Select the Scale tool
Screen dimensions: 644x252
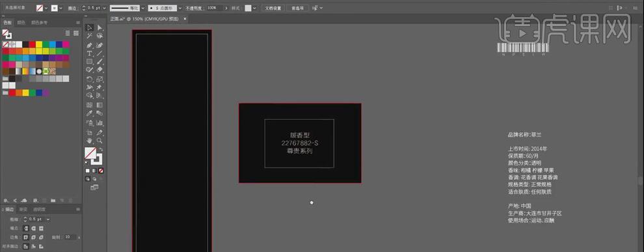(x=100, y=79)
